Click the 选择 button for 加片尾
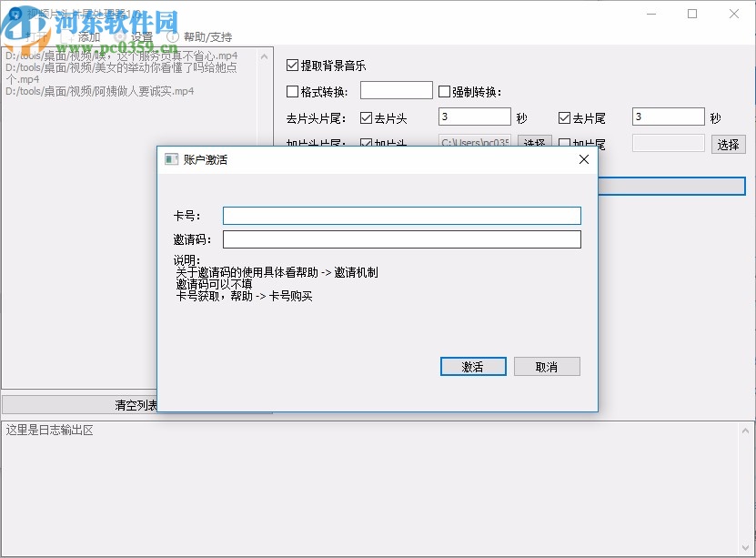Viewport: 756px width, 558px height. coord(728,144)
